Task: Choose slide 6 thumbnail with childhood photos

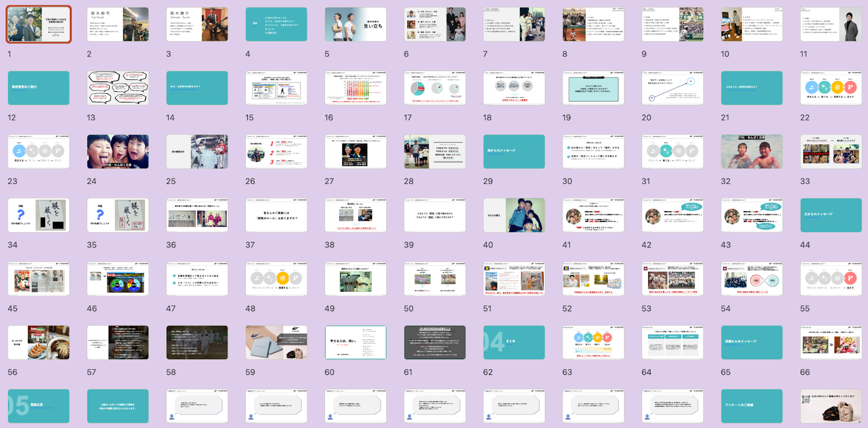Action: (x=435, y=24)
